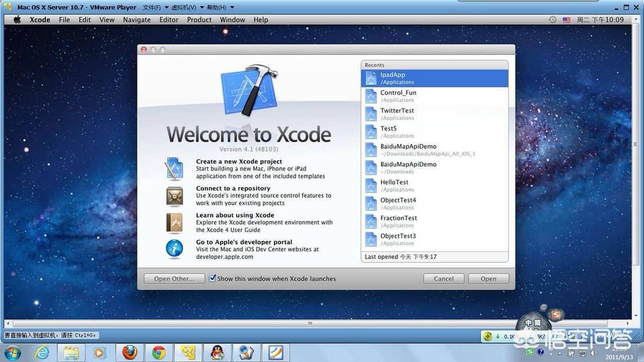The width and height of the screenshot is (644, 362).
Task: Open the Xcode application menu
Action: coord(40,19)
